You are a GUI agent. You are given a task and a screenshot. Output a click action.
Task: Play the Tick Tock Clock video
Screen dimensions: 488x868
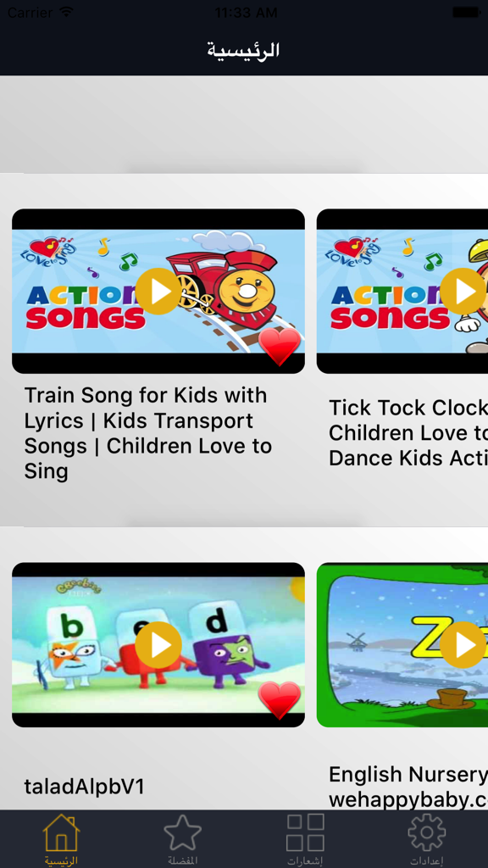tap(463, 292)
